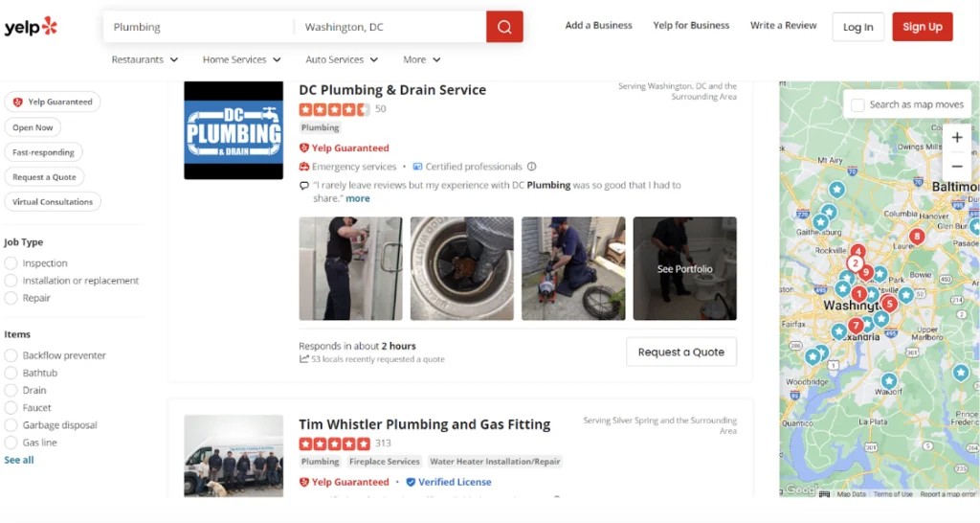Expand the Home Services dropdown

point(241,59)
